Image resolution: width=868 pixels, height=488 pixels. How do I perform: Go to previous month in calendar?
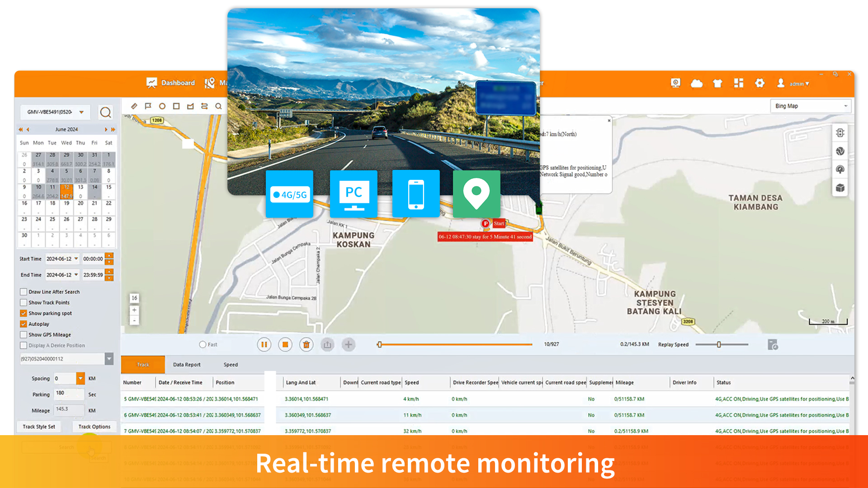pyautogui.click(x=28, y=130)
